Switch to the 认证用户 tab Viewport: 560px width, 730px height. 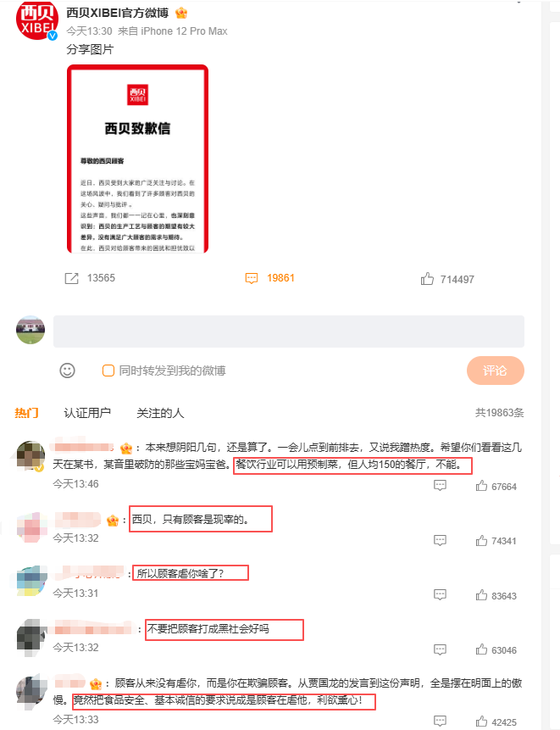[87, 413]
